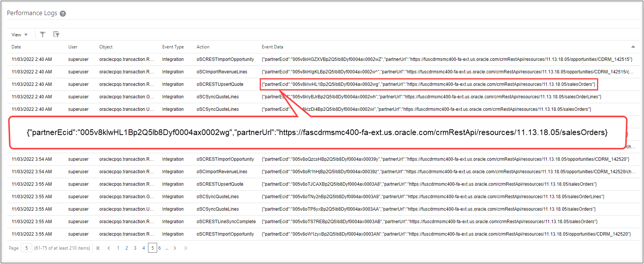Click the Performance Logs heading
Image resolution: width=644 pixels, height=264 pixels.
pos(32,13)
